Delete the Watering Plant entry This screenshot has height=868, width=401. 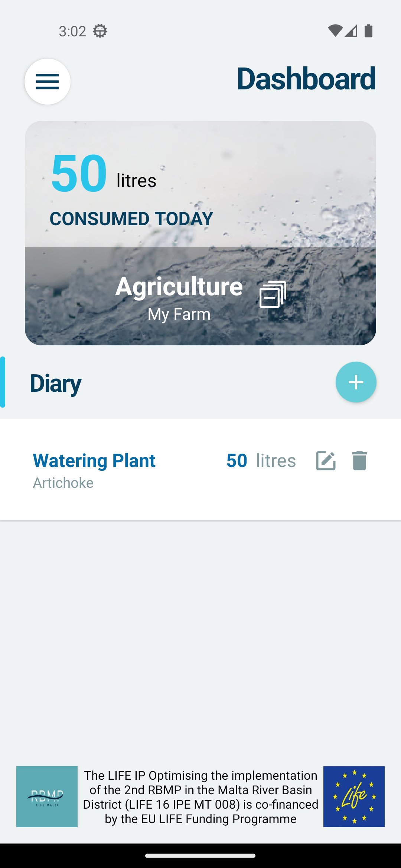(359, 461)
